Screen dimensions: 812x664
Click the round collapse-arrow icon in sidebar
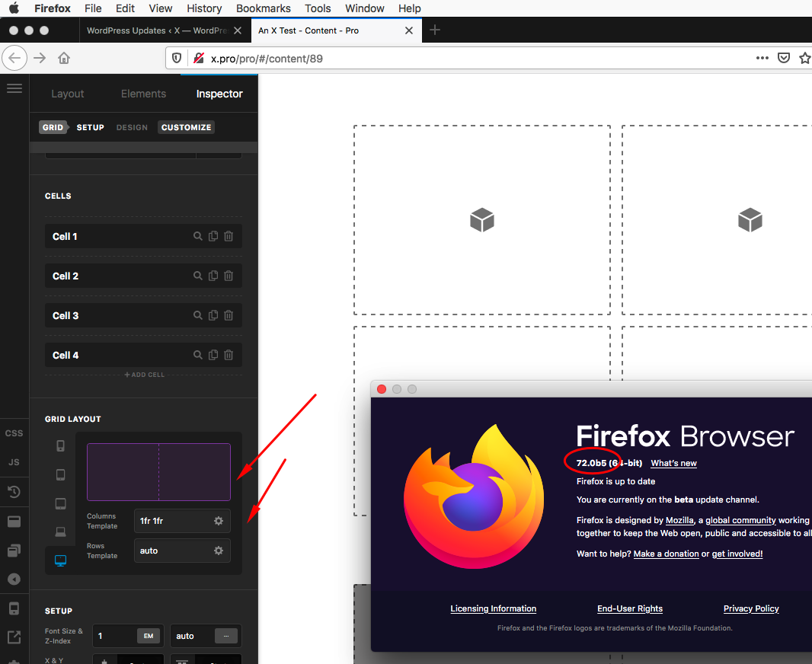(x=14, y=579)
